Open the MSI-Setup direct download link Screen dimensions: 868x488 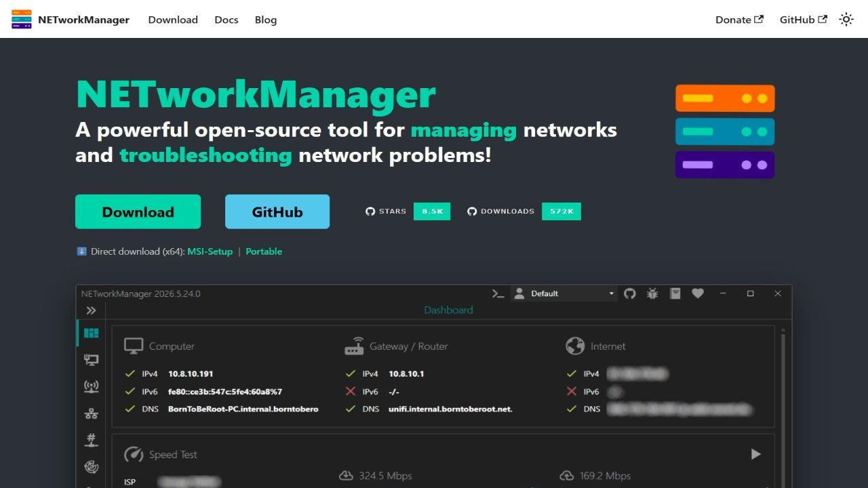pos(210,251)
